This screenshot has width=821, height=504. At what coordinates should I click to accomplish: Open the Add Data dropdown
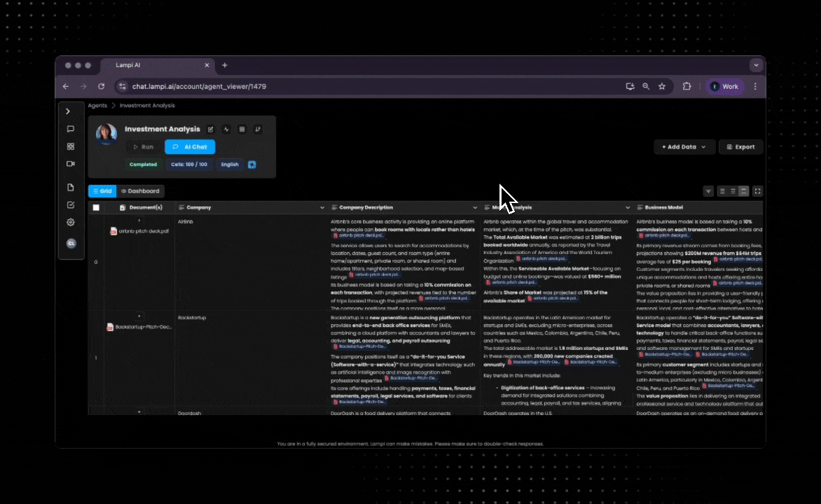(x=684, y=147)
